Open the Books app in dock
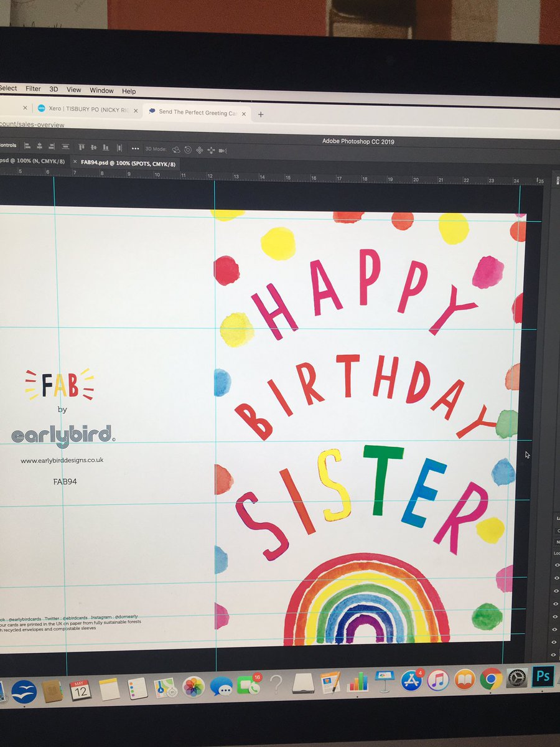The width and height of the screenshot is (560, 747). 464,679
